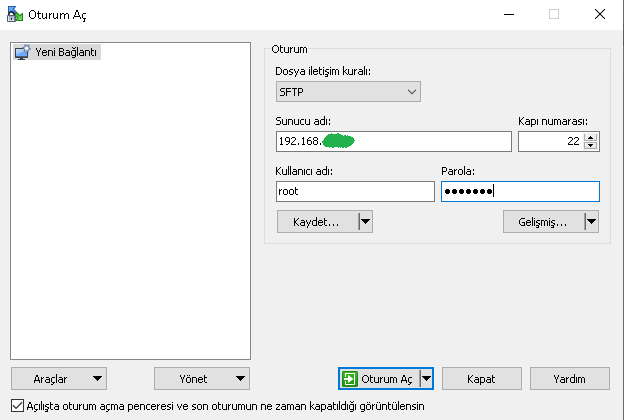Open the Dosya iletişim kuralı SFTP dropdown

(348, 92)
